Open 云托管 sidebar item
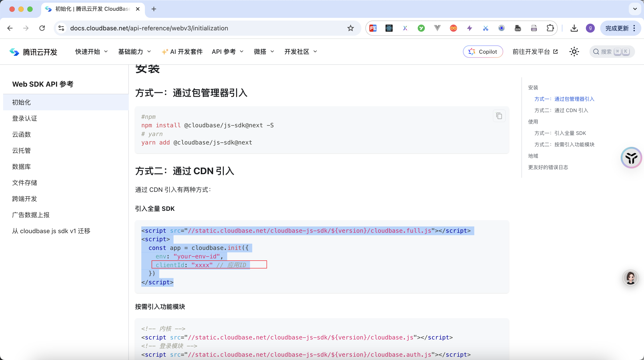The width and height of the screenshot is (644, 360). click(x=66, y=151)
